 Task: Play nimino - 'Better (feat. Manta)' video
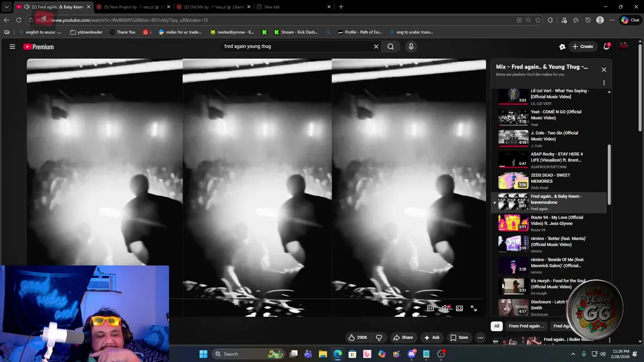coord(548,244)
